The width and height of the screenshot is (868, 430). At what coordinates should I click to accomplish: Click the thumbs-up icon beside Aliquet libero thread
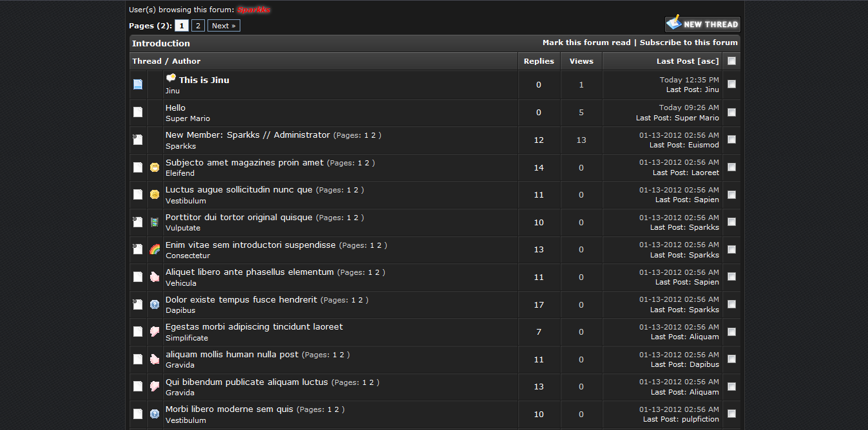pos(155,277)
